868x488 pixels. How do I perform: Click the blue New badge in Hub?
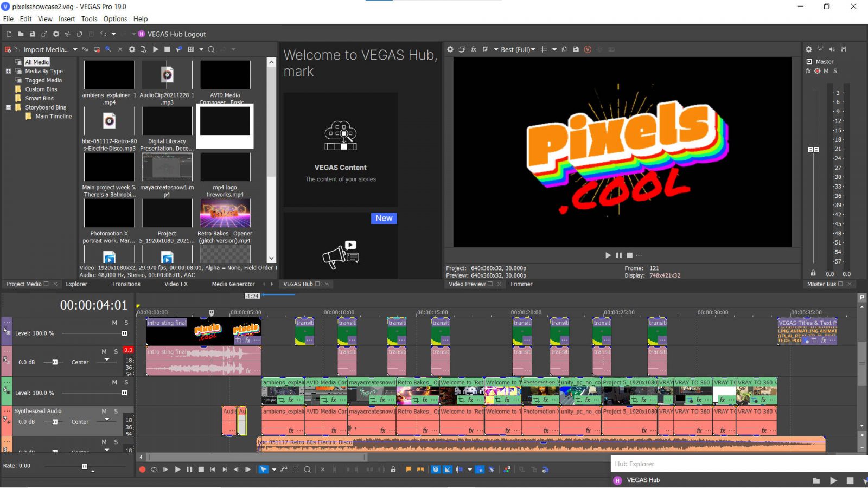(x=384, y=218)
